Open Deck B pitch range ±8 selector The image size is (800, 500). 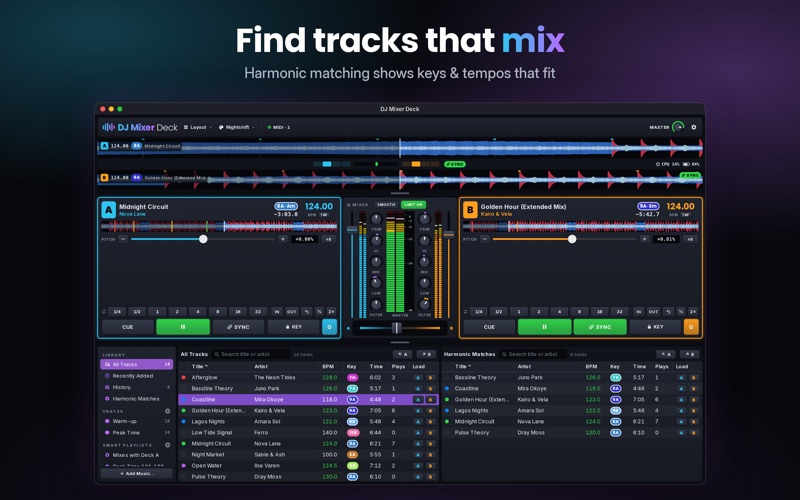click(x=690, y=239)
